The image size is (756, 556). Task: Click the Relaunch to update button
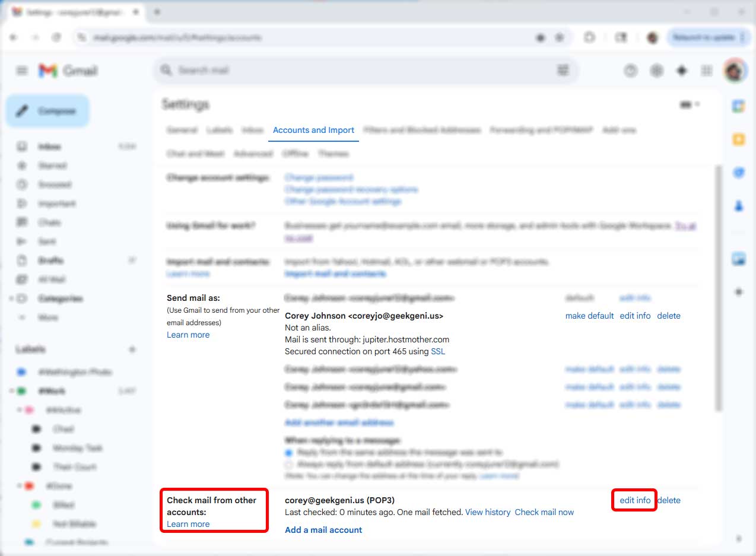click(x=710, y=37)
